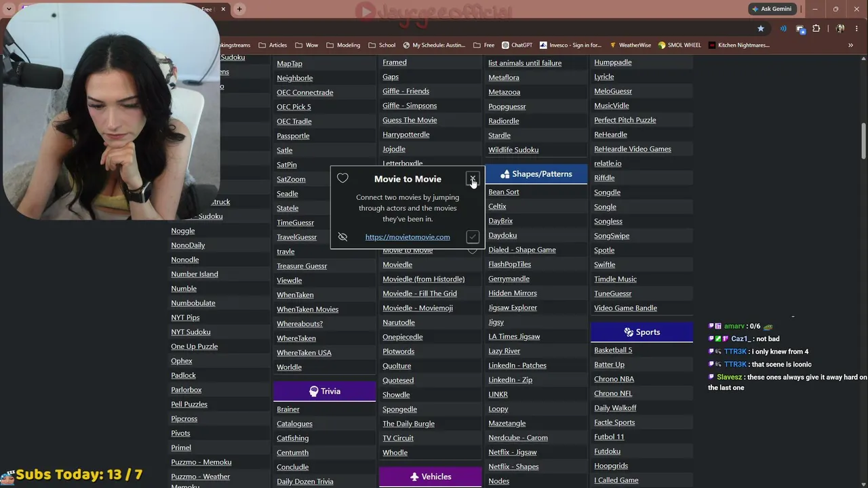Viewport: 868px width, 488px height.
Task: Open the WeatherWise bookmark
Action: (630, 45)
